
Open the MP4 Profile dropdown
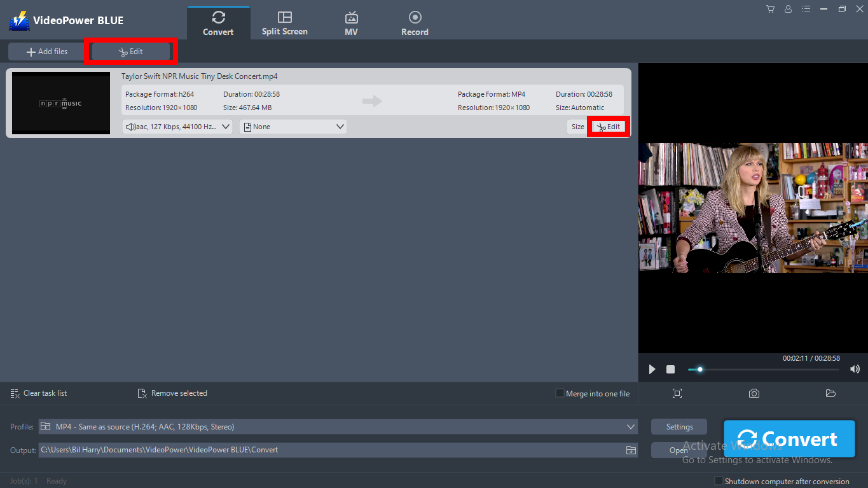(337, 426)
